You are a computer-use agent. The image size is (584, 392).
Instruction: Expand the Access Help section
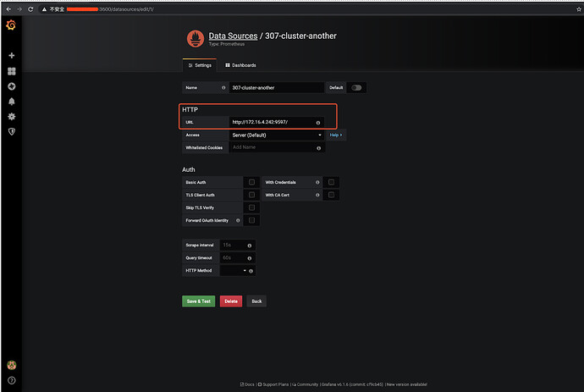tap(336, 135)
